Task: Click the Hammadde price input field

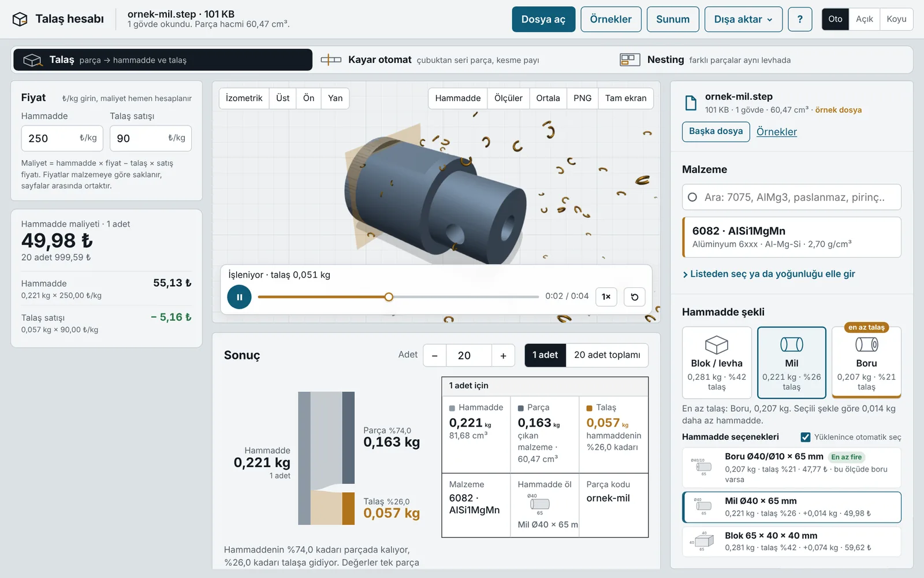Action: click(x=62, y=138)
